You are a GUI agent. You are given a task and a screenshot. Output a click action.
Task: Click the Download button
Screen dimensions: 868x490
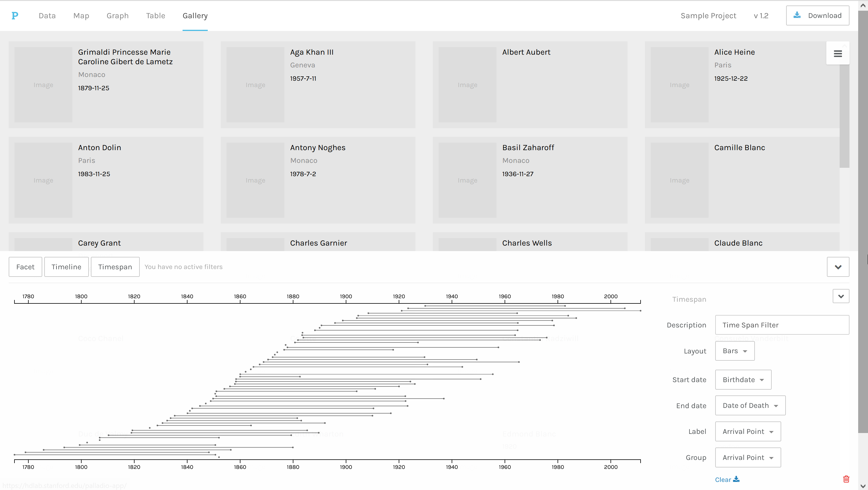[x=817, y=16]
